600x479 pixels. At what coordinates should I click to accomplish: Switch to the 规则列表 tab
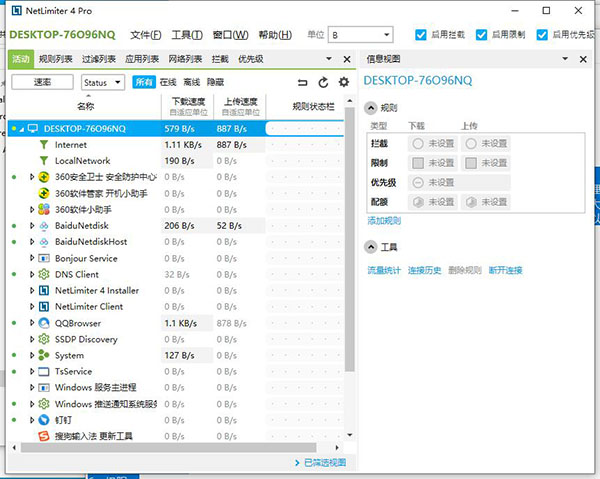pyautogui.click(x=55, y=59)
